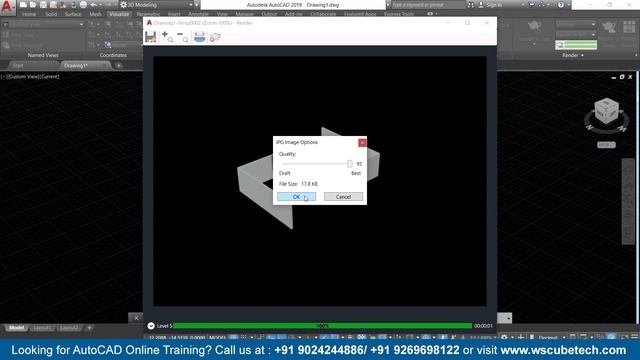Click the New file icon in quick access toolbar
This screenshot has width=640, height=360.
(23, 5)
